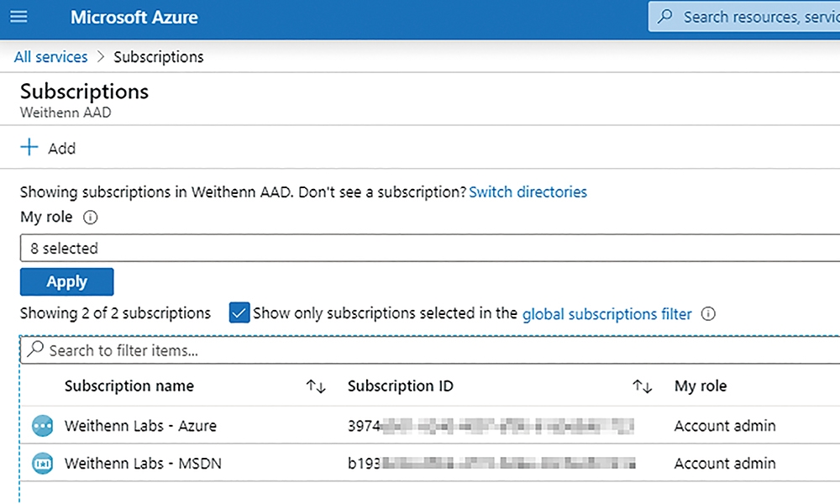Show info tooltip for My role
840x504 pixels.
90,217
